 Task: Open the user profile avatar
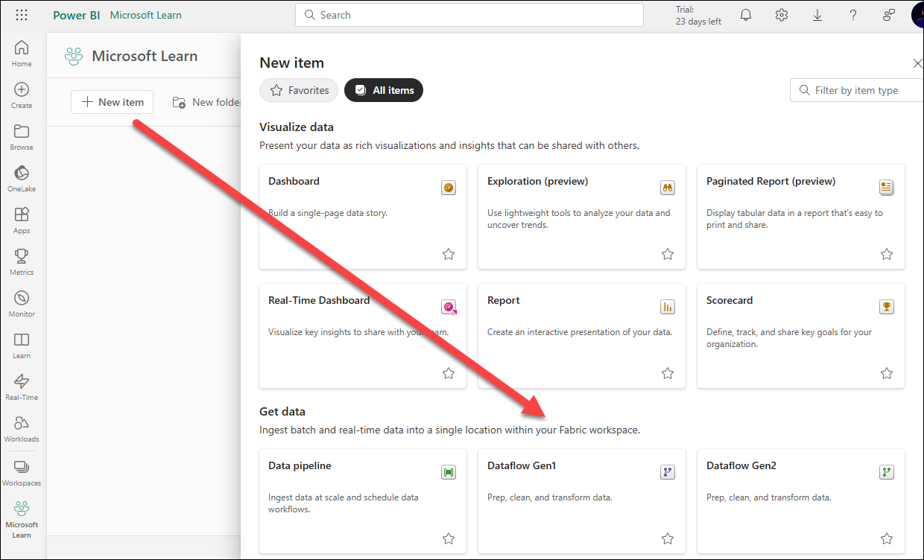(917, 15)
